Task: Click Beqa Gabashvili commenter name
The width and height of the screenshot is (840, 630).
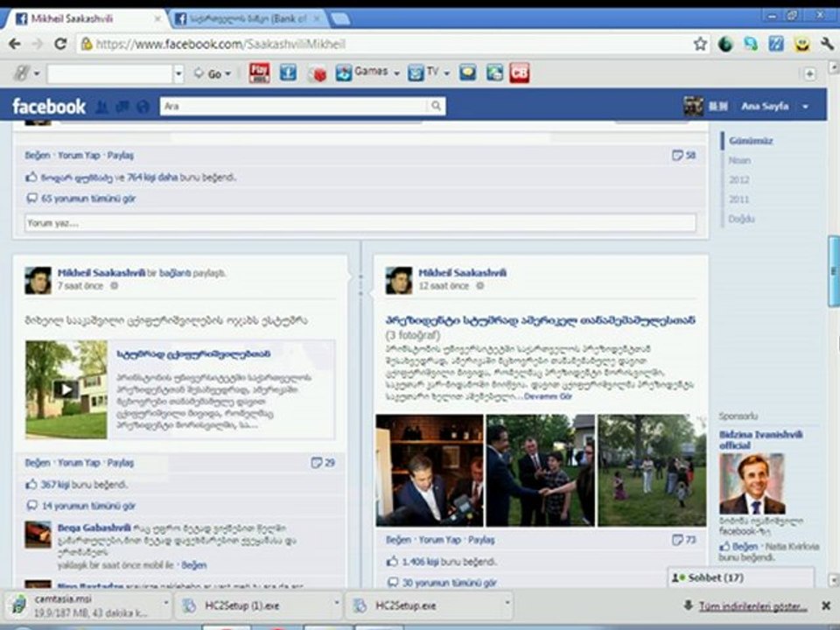Action: click(94, 528)
